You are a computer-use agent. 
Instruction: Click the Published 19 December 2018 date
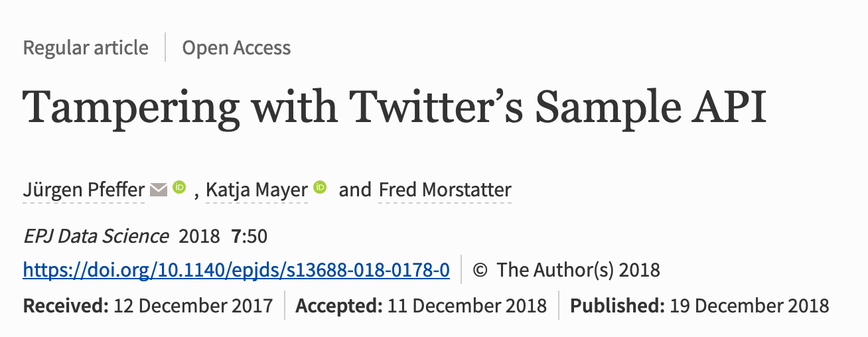(699, 306)
